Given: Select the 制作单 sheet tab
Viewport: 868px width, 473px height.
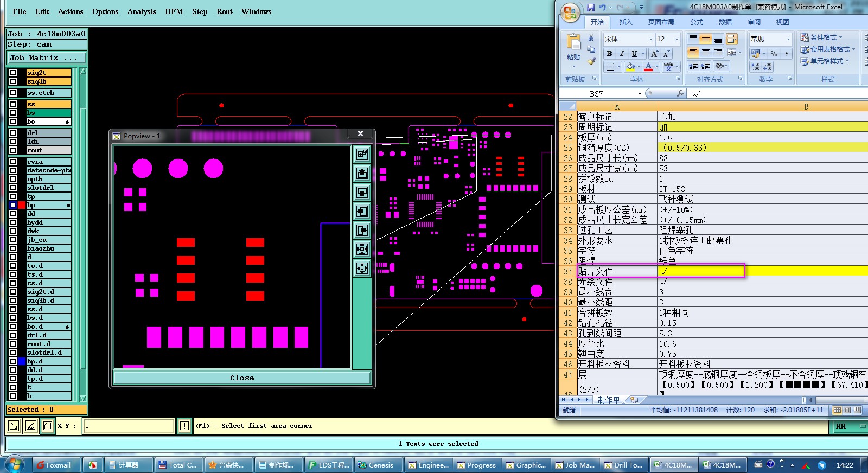Looking at the screenshot, I should (609, 400).
